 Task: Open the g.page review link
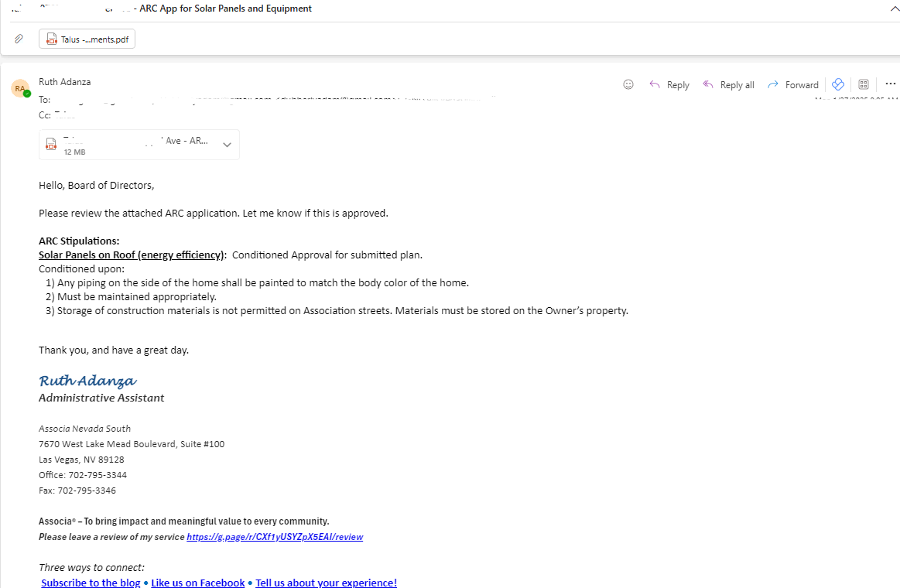click(x=275, y=537)
